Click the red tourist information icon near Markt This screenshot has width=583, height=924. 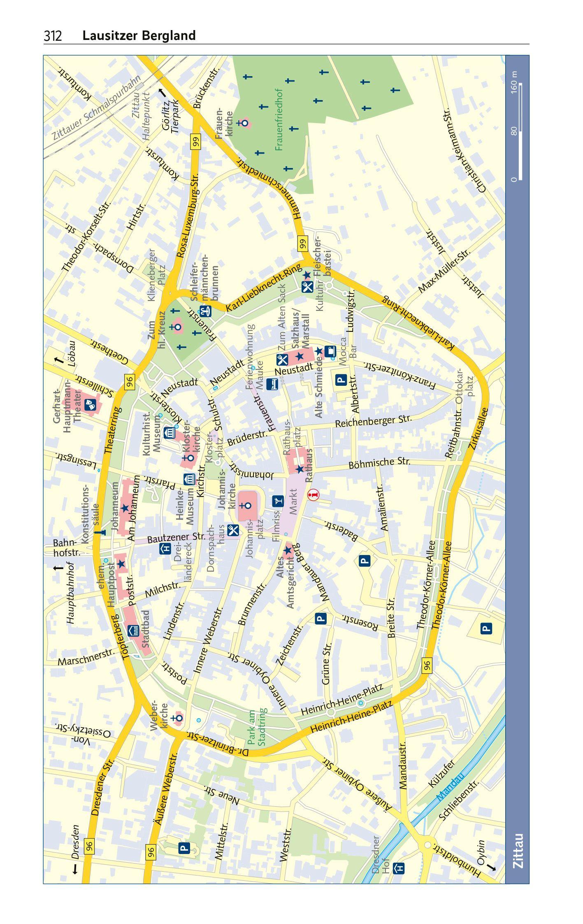(315, 494)
